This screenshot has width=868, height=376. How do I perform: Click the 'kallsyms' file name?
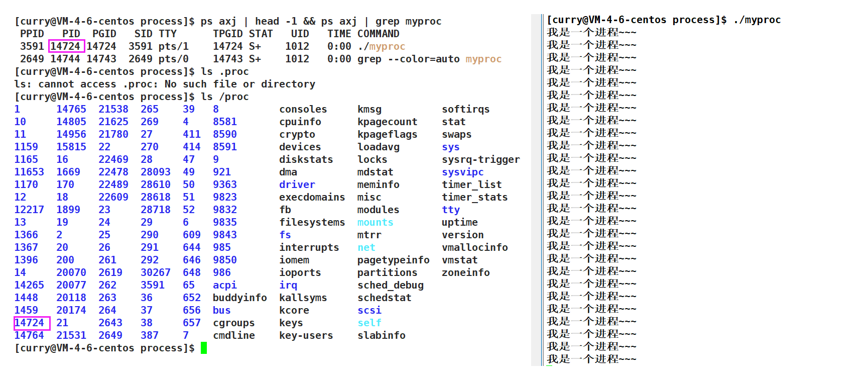303,298
